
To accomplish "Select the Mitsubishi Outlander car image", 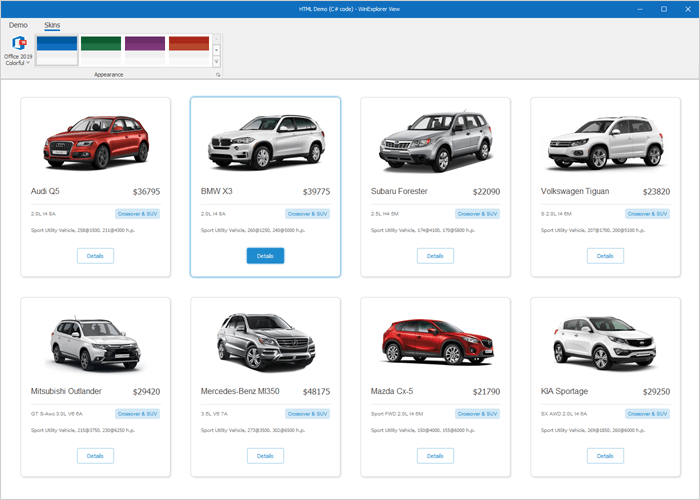I will [95, 345].
